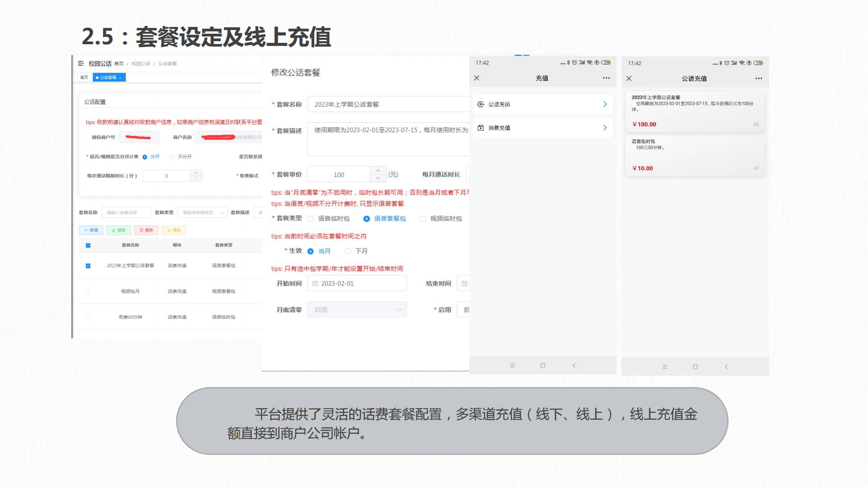
Task: Click the yen icon beside 公话充值
Action: tap(481, 105)
